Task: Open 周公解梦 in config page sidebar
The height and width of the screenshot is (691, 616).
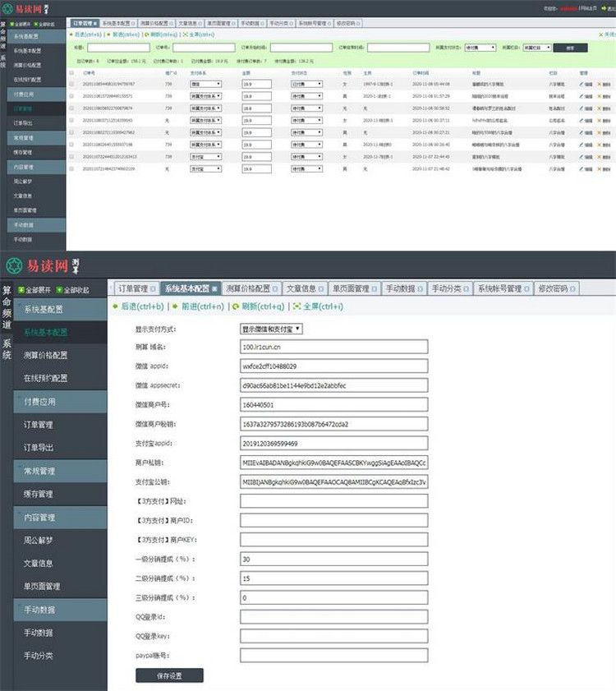Action: (60, 541)
